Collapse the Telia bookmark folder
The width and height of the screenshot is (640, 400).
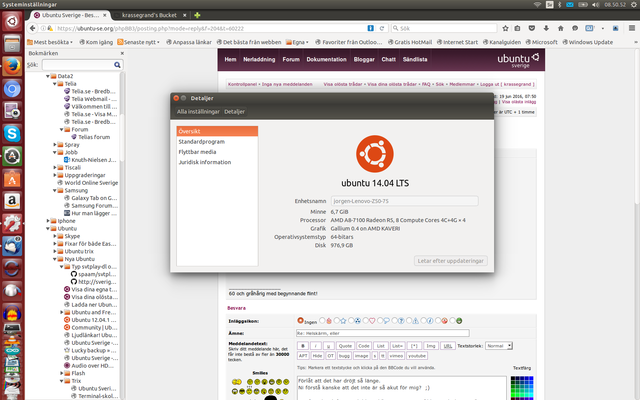click(55, 84)
